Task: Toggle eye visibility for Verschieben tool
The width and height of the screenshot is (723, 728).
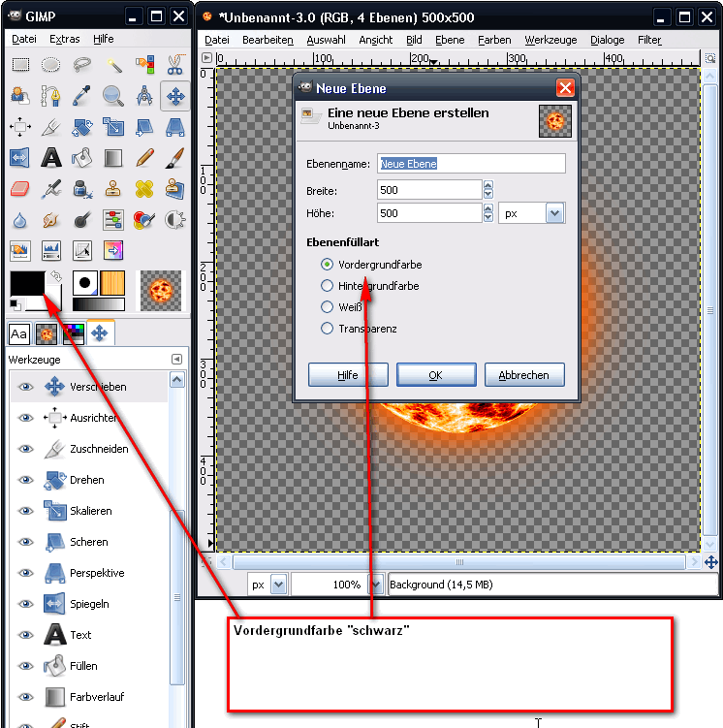Action: pyautogui.click(x=26, y=387)
